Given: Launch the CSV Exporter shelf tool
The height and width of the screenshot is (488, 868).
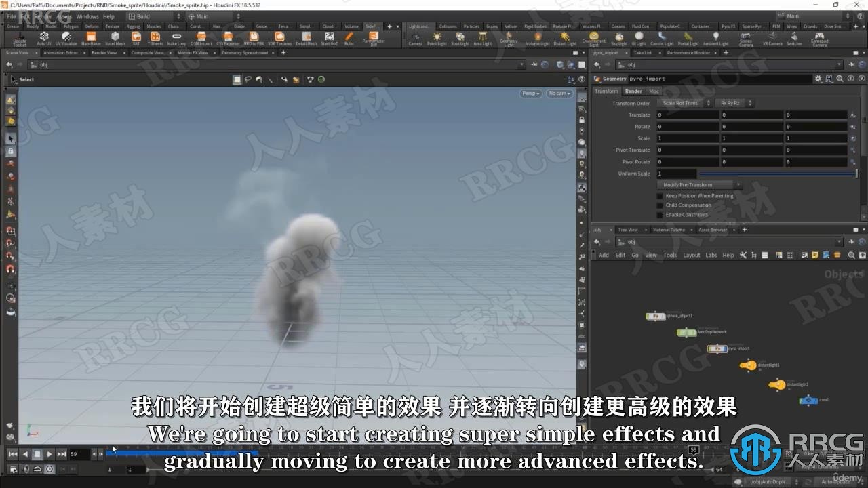Looking at the screenshot, I should tap(228, 38).
